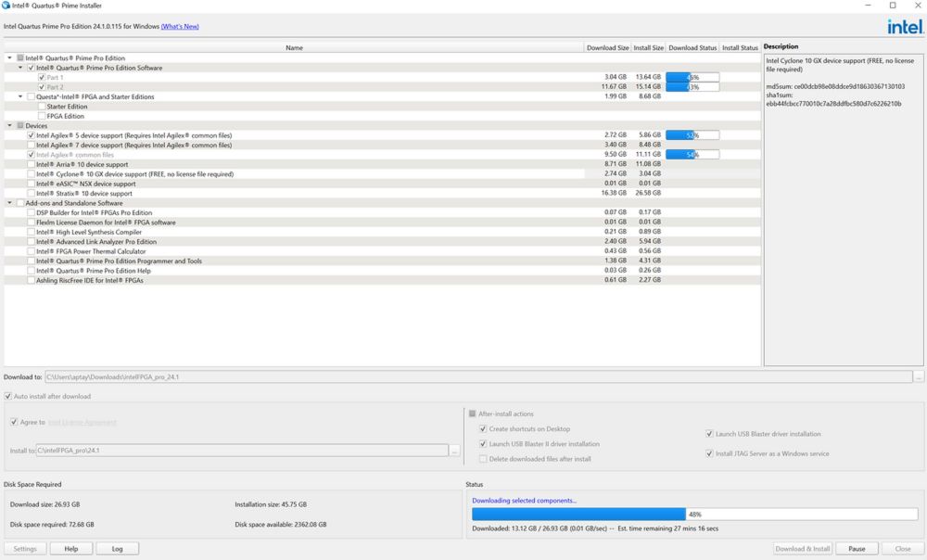Check Intel Stratix 10 device support

[x=31, y=194]
